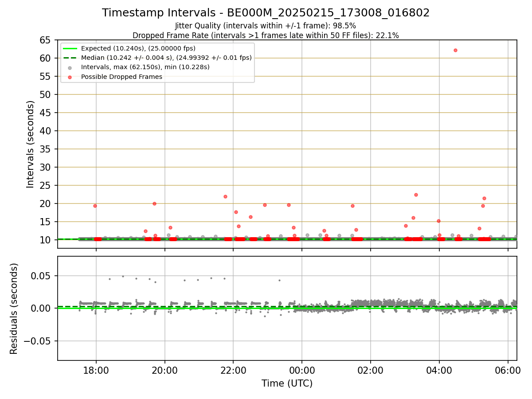This screenshot has width=532, height=399.
Task: Click x-axis tick label '04:00'
Action: pos(439,370)
